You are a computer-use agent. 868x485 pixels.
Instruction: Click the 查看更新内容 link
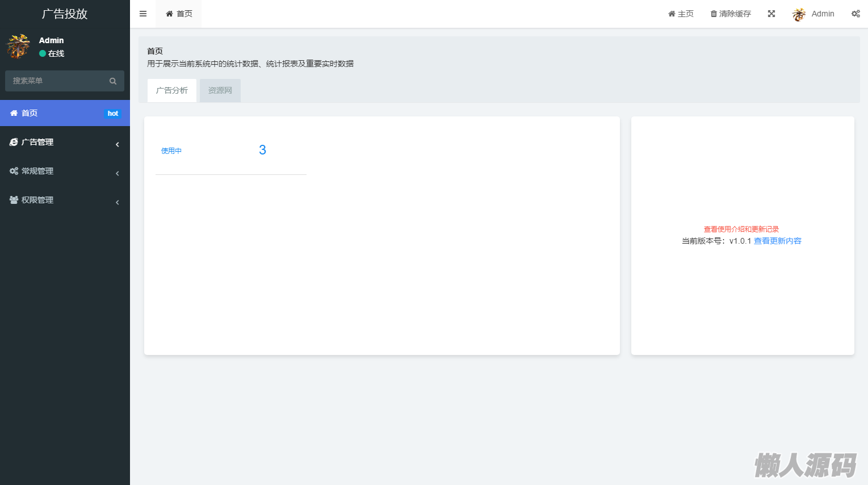778,241
